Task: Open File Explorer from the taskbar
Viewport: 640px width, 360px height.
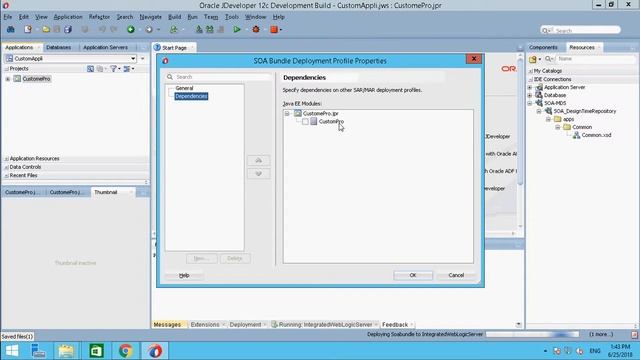Action: click(x=66, y=351)
